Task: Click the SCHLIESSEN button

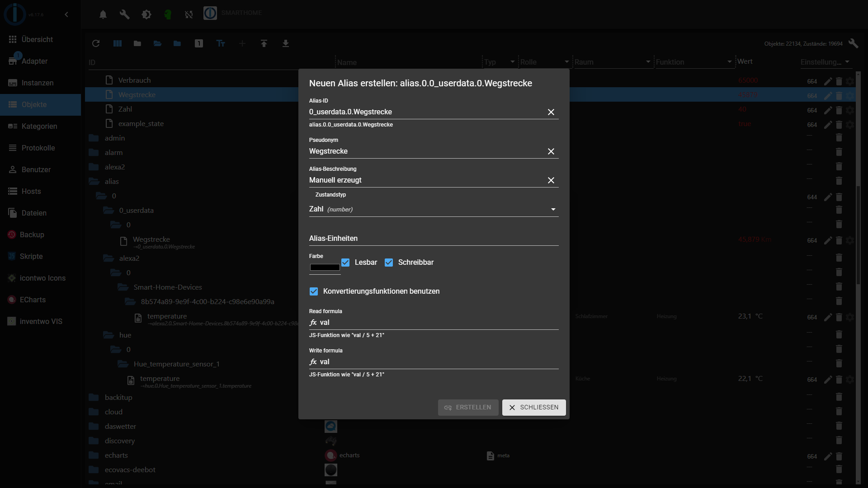Action: [534, 408]
